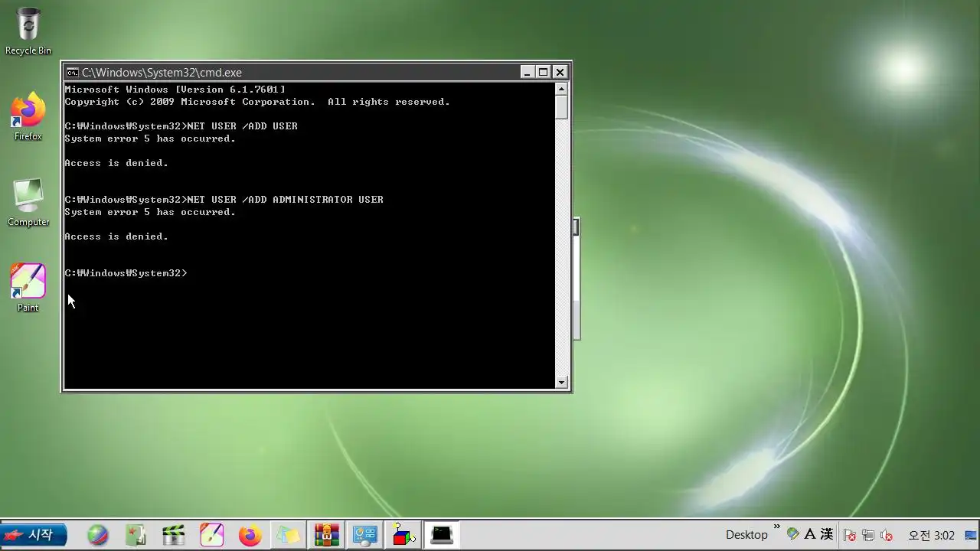Click the muted volume tray icon
Screen dimensions: 980x551
887,535
